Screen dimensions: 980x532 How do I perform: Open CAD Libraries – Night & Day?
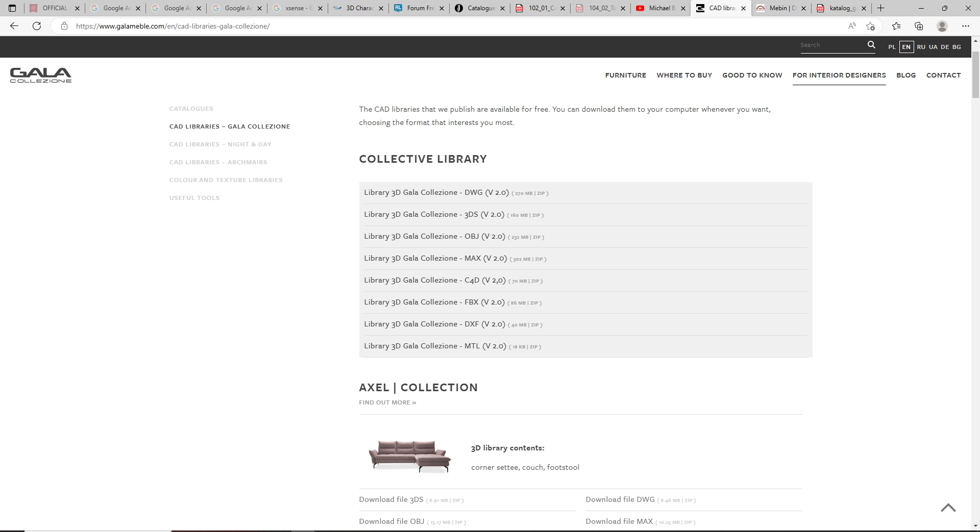[x=220, y=144]
